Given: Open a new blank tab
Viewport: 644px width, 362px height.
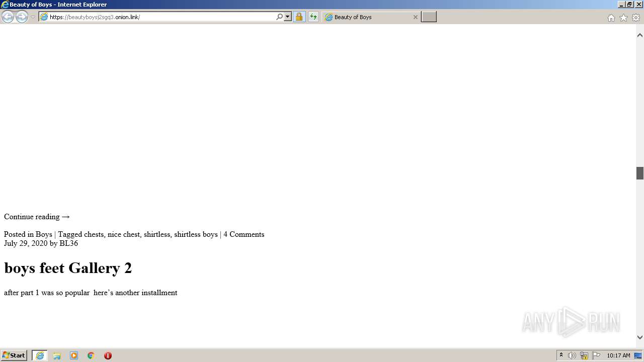Looking at the screenshot, I should pyautogui.click(x=429, y=17).
